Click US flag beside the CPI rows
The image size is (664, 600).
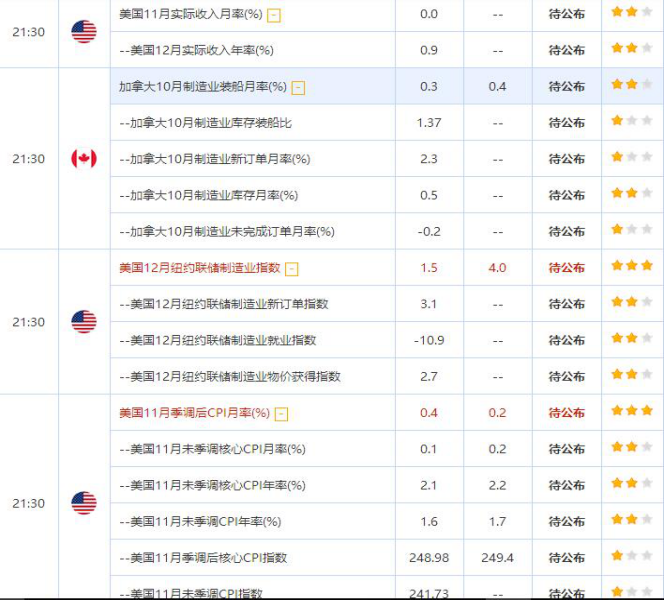(x=84, y=503)
